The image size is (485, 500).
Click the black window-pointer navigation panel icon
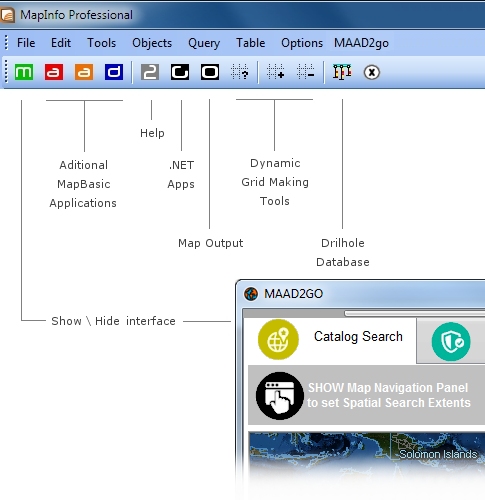tap(280, 396)
